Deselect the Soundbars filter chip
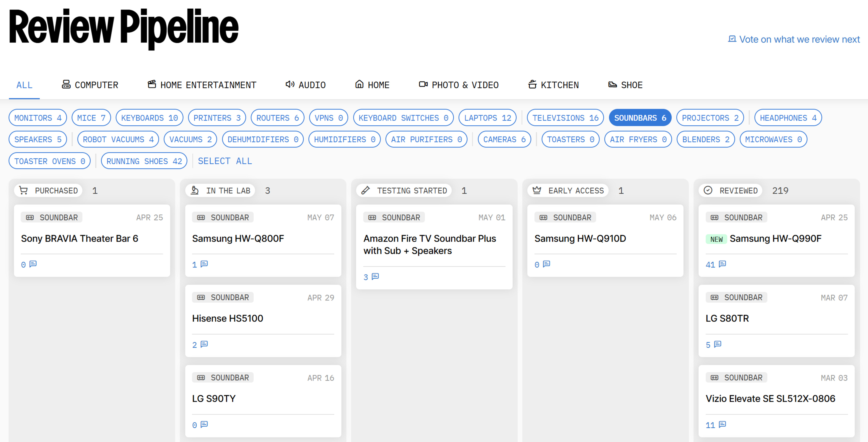The image size is (868, 442). click(639, 118)
